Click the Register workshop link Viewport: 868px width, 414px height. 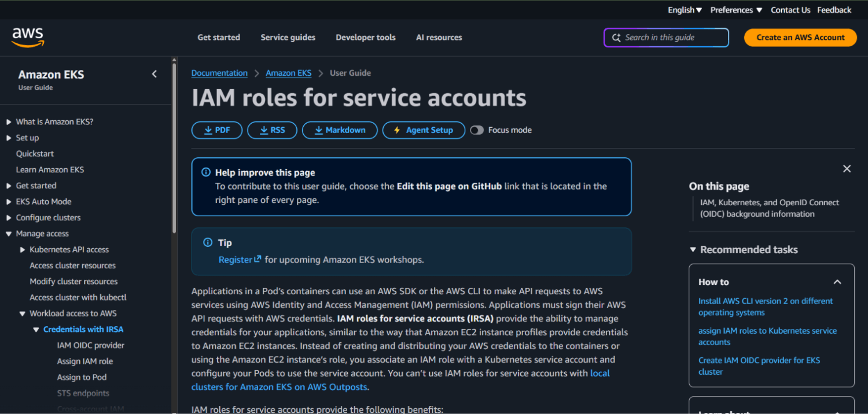[240, 260]
